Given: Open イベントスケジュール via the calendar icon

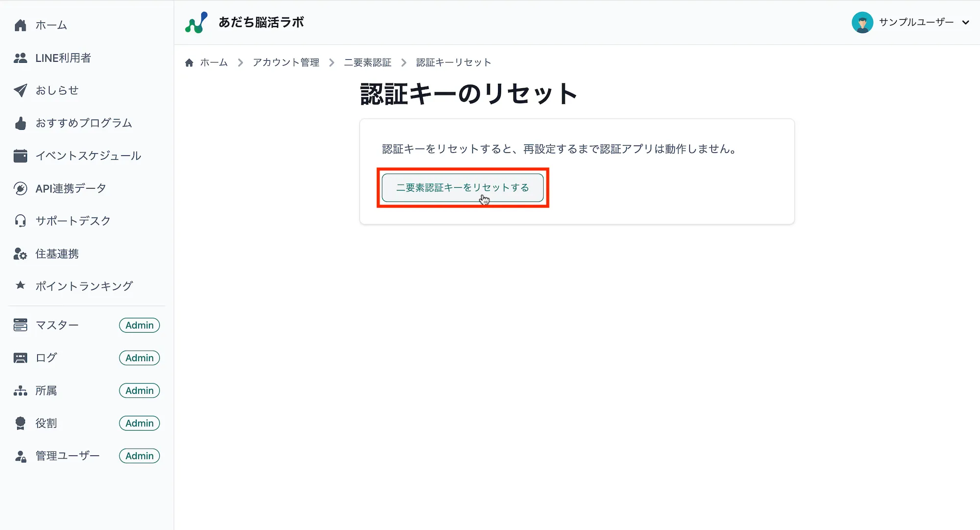Looking at the screenshot, I should coord(20,156).
